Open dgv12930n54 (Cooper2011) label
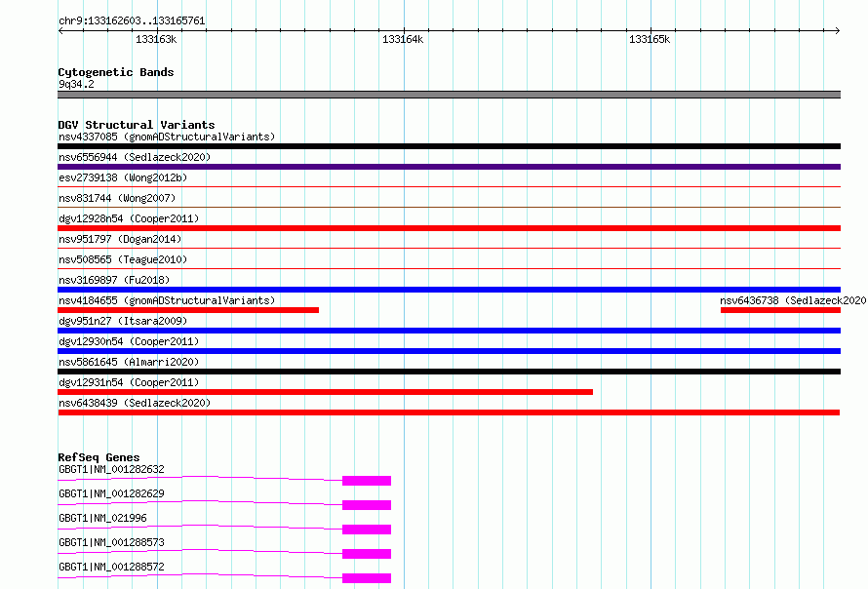 coord(129,341)
